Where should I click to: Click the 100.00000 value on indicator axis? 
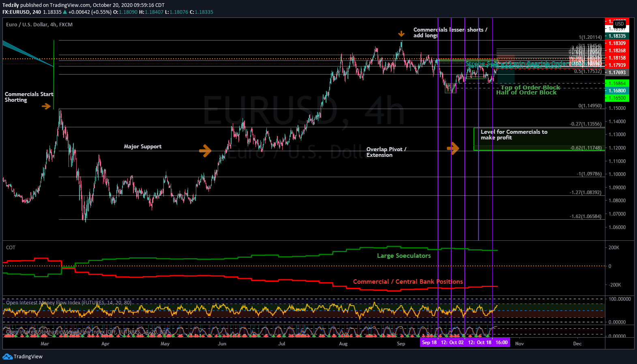620,299
